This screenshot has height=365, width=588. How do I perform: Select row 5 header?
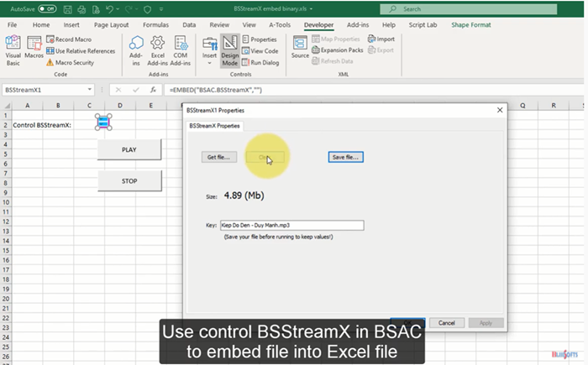[x=6, y=154]
